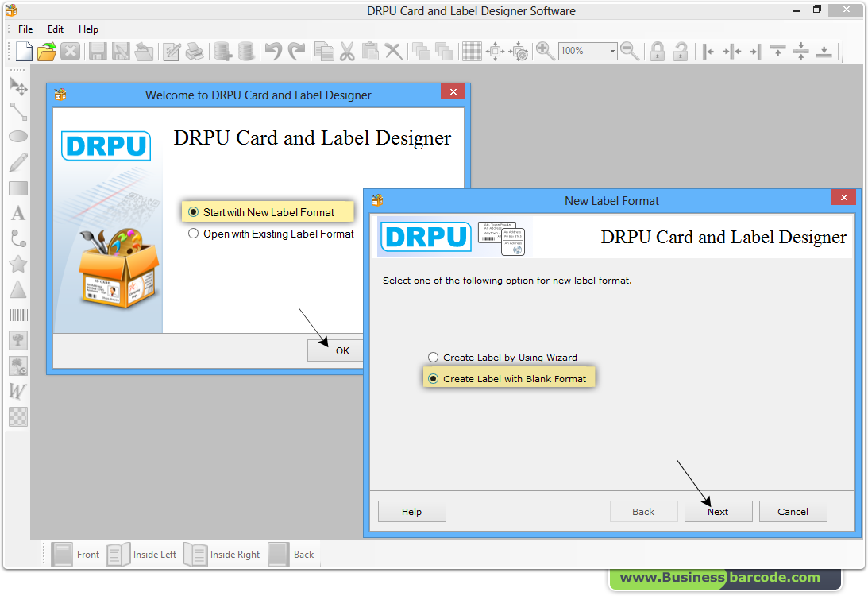
Task: Select the WordArt tool
Action: [x=17, y=390]
